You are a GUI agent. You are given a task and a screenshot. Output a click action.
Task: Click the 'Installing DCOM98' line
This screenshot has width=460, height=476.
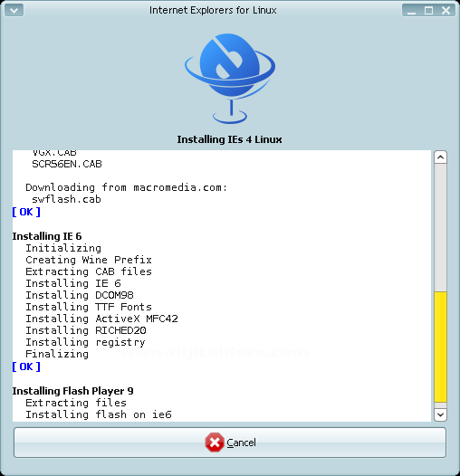click(x=80, y=295)
